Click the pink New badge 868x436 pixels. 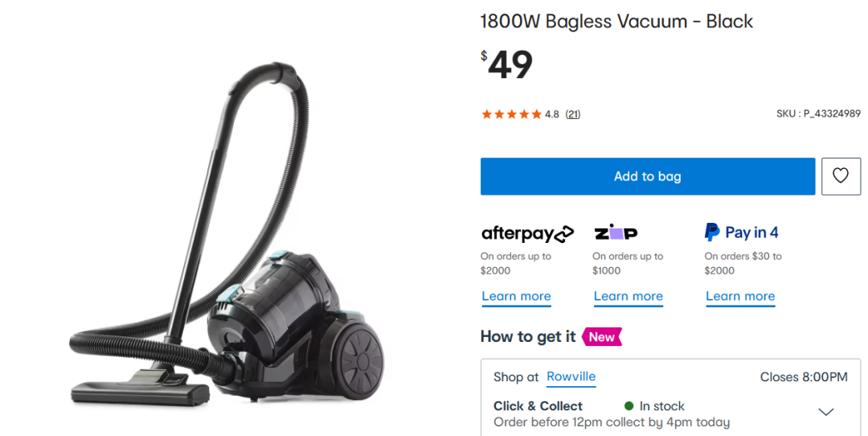tap(602, 337)
